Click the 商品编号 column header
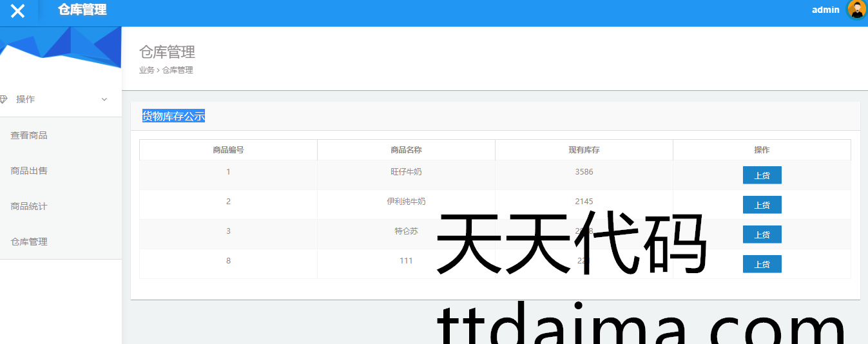The image size is (868, 344). tap(228, 150)
